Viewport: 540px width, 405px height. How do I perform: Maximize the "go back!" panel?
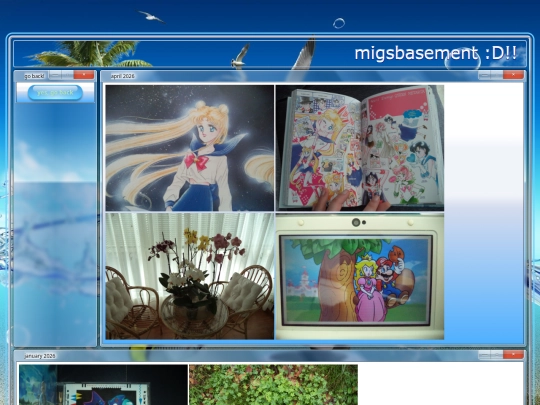[x=68, y=75]
